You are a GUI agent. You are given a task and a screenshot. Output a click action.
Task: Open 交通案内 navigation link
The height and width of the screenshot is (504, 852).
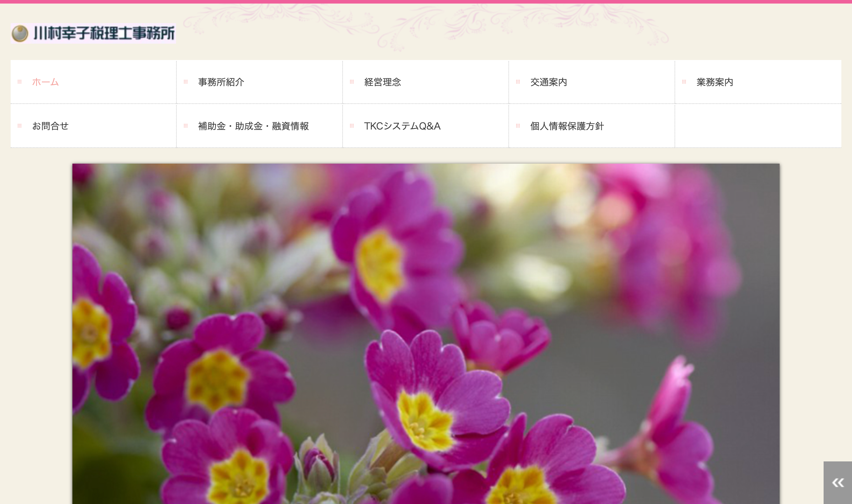click(548, 82)
